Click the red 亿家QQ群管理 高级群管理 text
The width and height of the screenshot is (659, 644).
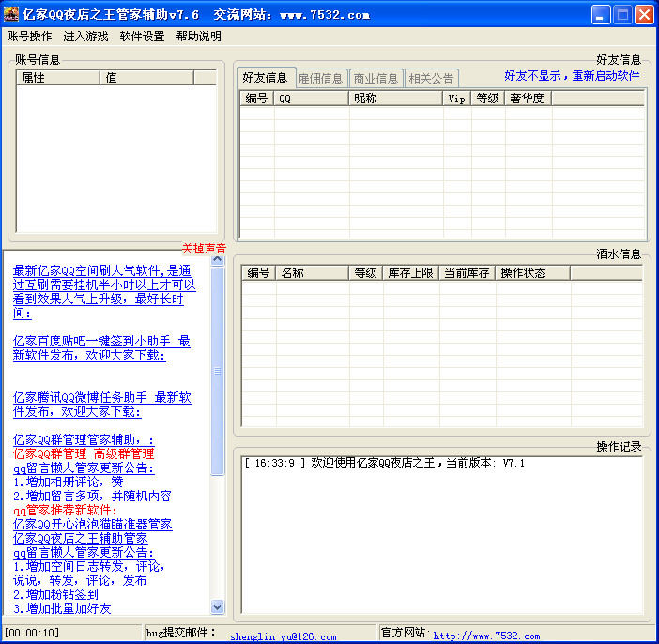pyautogui.click(x=84, y=453)
